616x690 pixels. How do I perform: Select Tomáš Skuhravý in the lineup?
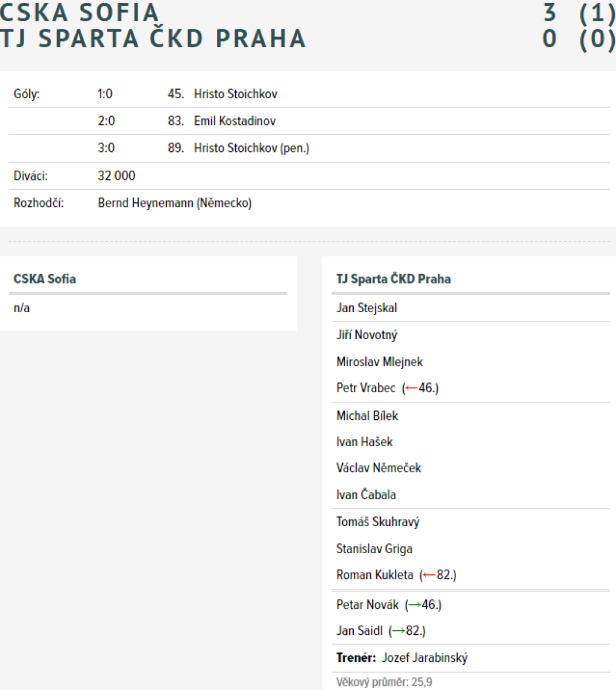378,522
